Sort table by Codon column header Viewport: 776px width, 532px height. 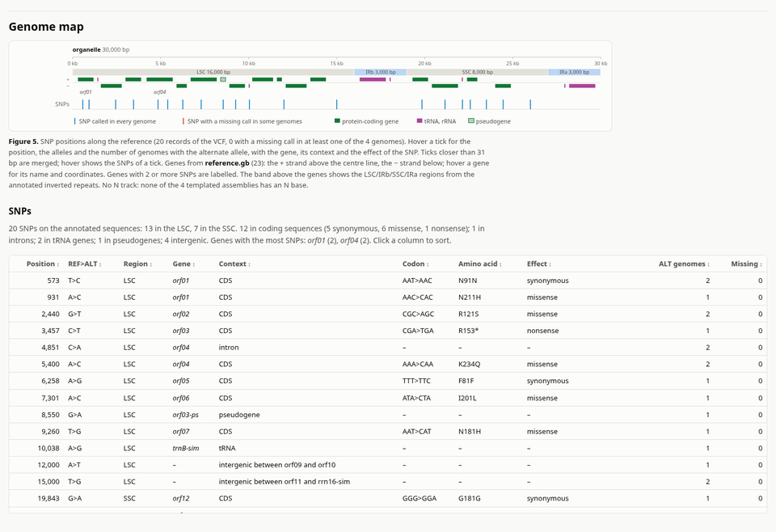pos(415,264)
